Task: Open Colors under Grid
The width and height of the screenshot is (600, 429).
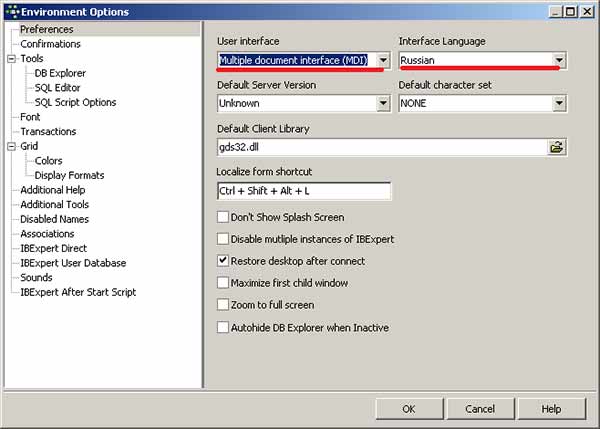Action: [x=48, y=161]
